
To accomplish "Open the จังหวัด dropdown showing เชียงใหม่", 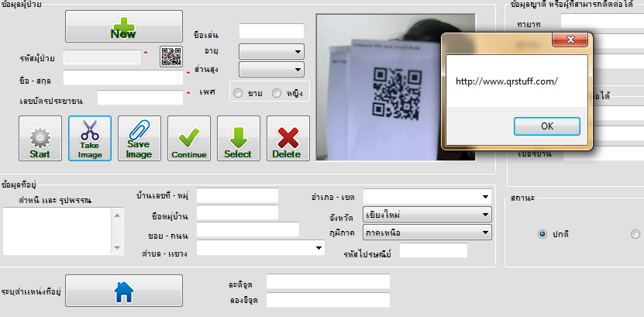I will [x=427, y=215].
